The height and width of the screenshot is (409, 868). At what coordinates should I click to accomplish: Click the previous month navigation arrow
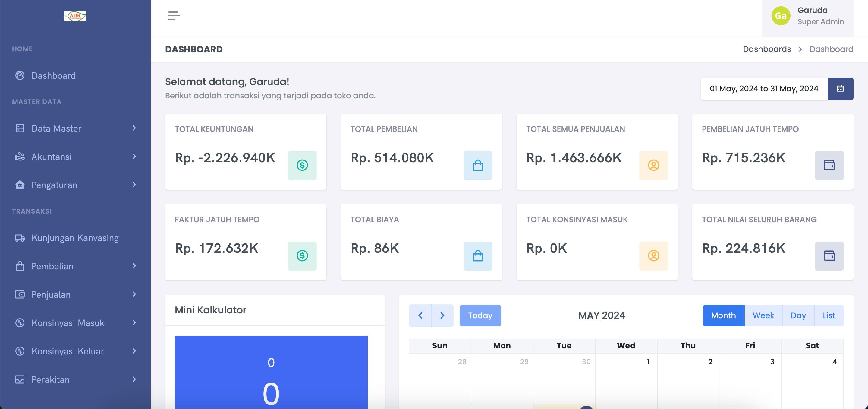tap(421, 315)
